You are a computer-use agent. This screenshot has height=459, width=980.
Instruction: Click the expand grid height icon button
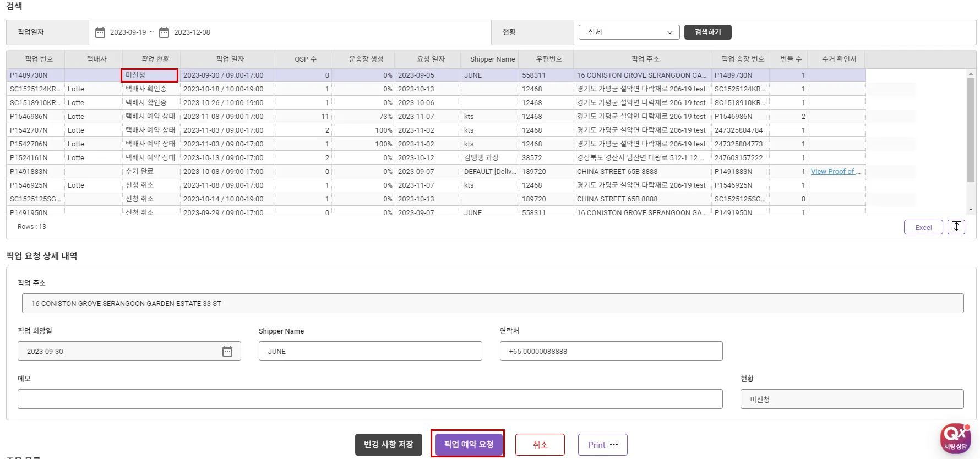tap(956, 227)
